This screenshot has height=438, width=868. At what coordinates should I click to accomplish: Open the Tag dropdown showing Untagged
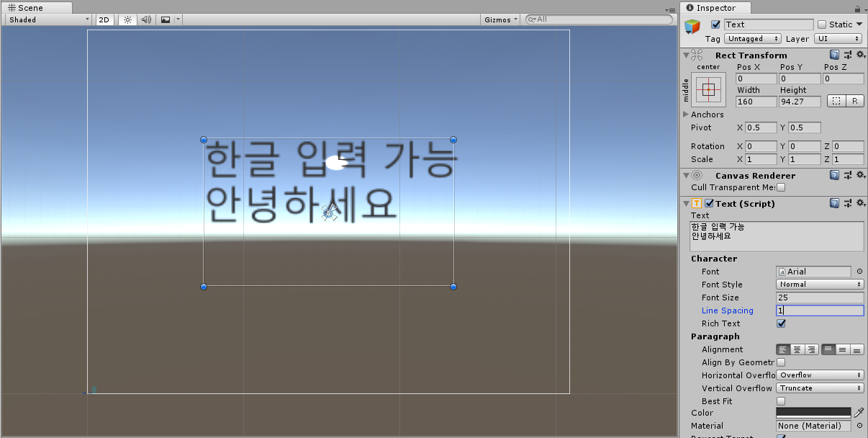(x=753, y=39)
